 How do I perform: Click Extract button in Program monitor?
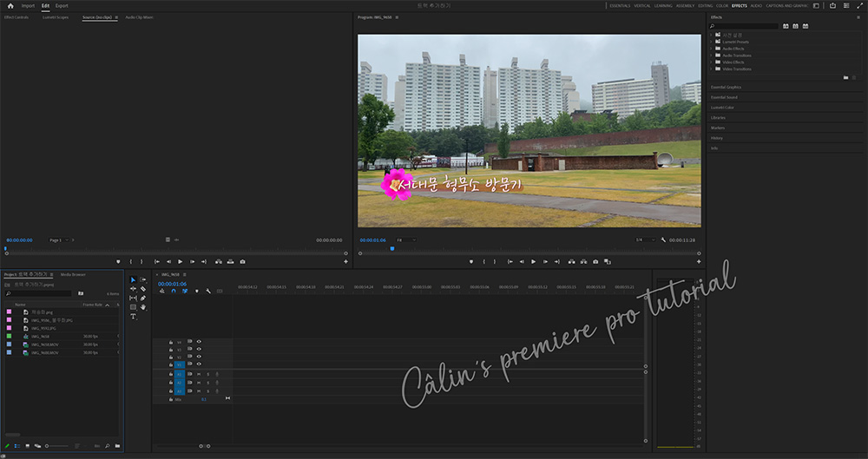click(x=583, y=261)
